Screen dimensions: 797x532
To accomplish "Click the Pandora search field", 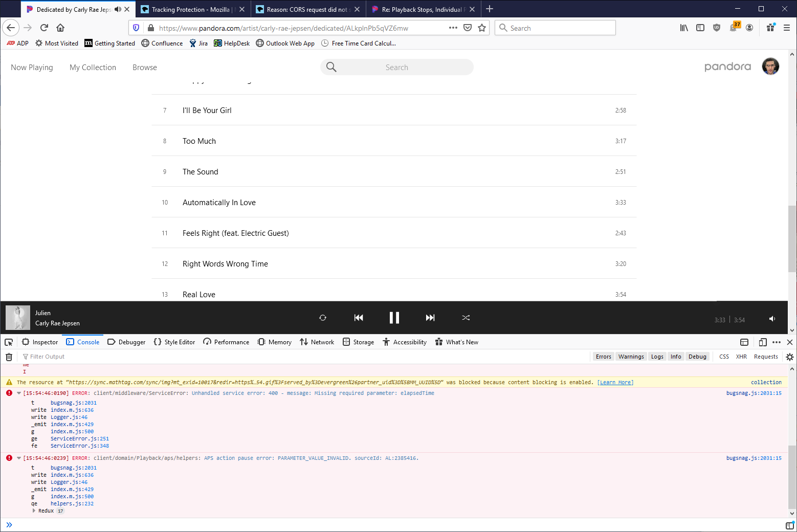I will [396, 67].
